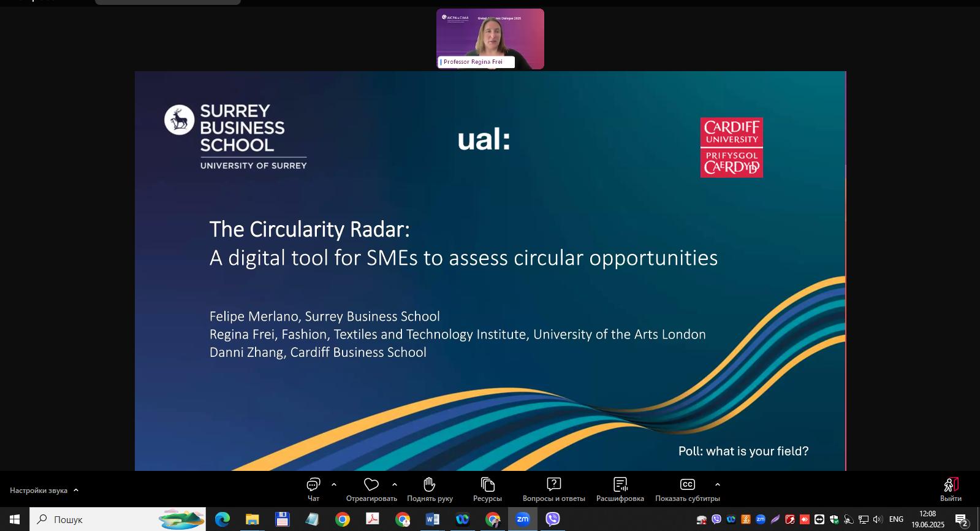Screen dimensions: 980x531
Task: Open Viber from the taskbar
Action: 552,519
